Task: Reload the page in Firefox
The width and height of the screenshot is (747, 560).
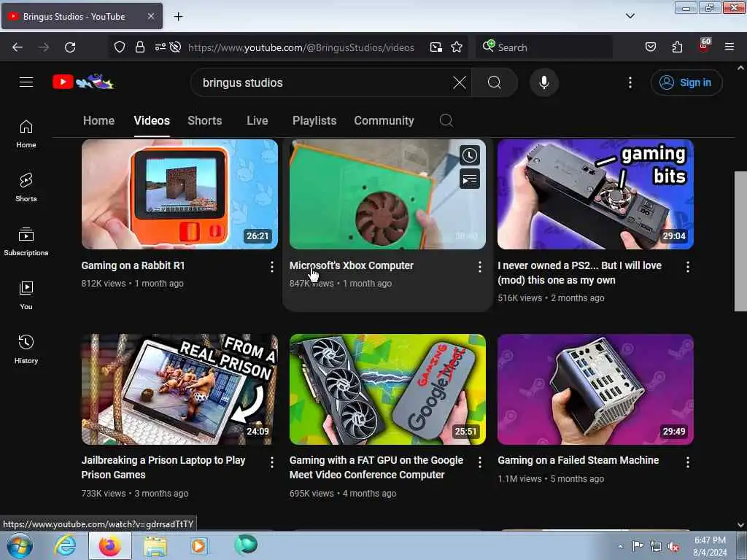Action: 70,47
